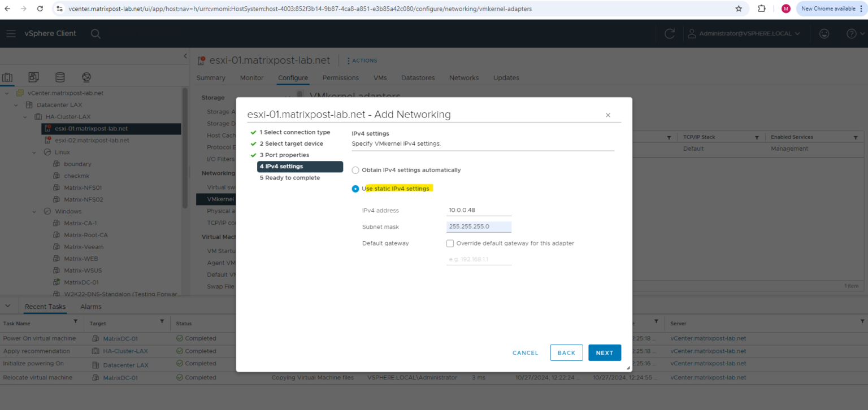Collapse the HA-Cluster-LAX tree node
The height and width of the screenshot is (410, 868).
click(24, 116)
